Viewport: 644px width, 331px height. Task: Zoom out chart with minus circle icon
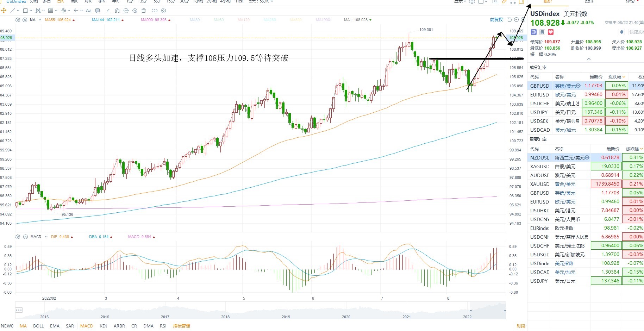[516, 20]
